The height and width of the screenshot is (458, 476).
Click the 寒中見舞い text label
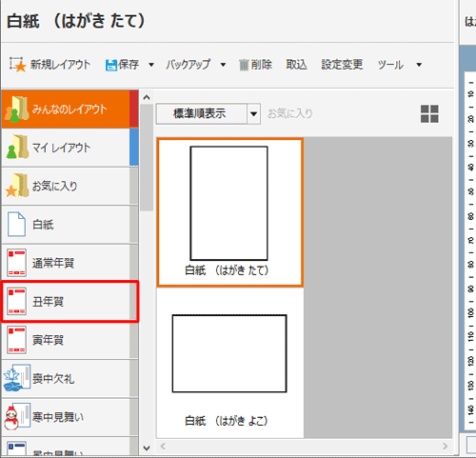58,417
